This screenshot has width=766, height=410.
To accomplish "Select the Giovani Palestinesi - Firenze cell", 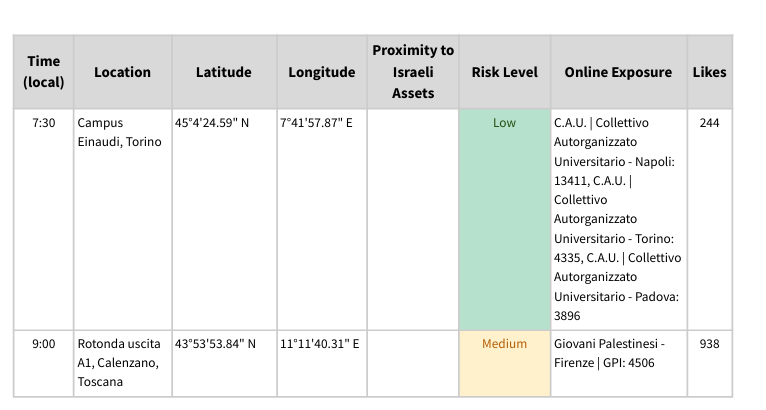I will tap(608, 353).
